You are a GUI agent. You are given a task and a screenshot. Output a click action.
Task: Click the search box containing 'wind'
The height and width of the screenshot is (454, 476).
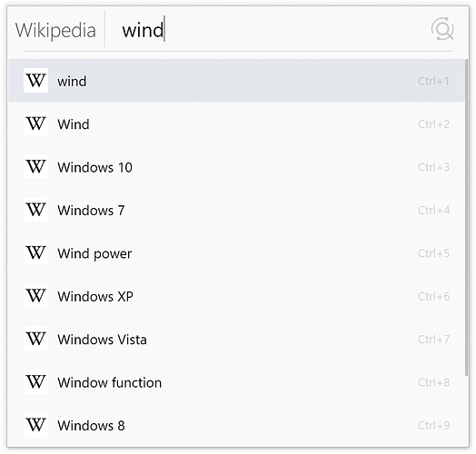[x=267, y=30]
